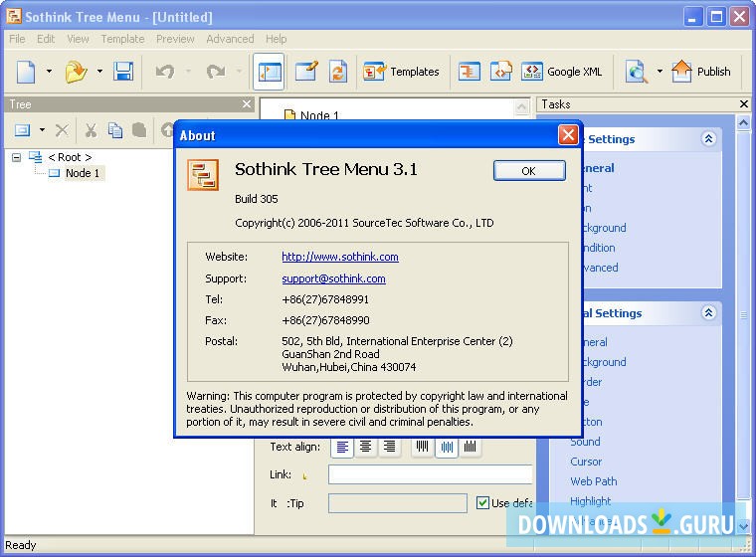
Task: Click the Tasks panel scroll up arrow
Action: pyautogui.click(x=743, y=122)
